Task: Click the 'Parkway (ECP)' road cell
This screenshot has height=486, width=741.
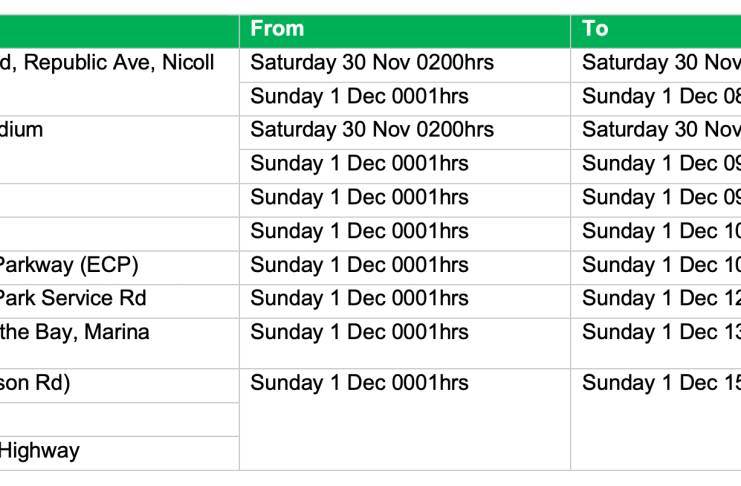Action: pos(68,265)
